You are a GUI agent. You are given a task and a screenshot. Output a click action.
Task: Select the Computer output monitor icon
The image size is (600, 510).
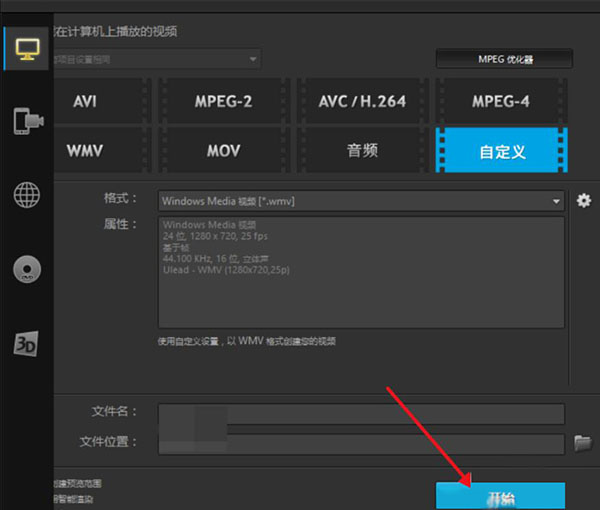pyautogui.click(x=27, y=49)
